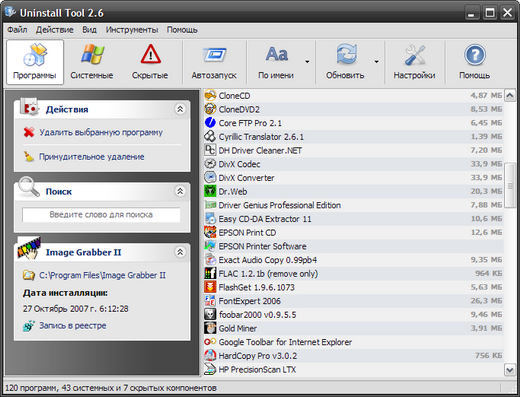Click Принудительное удаление link
This screenshot has width=520, height=397.
(92, 157)
